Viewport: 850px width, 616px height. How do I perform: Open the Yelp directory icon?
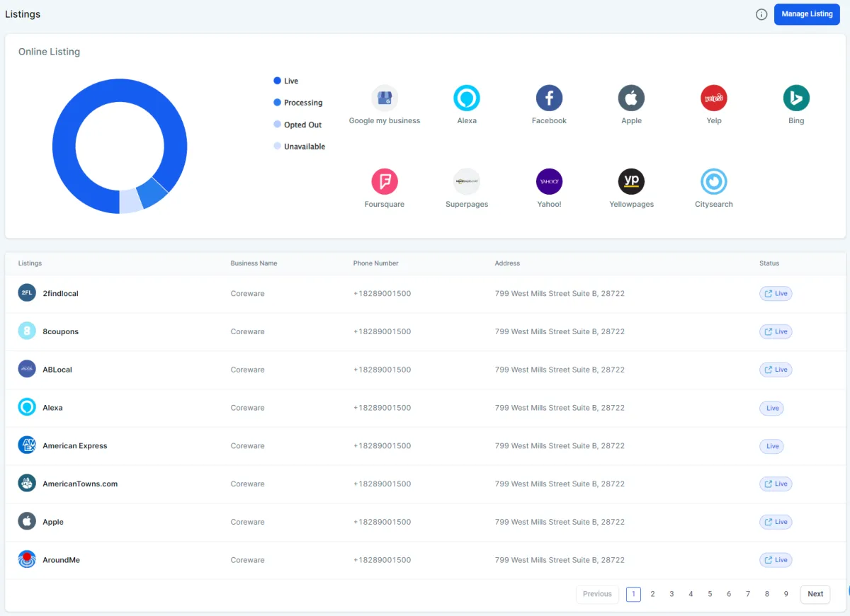(714, 98)
